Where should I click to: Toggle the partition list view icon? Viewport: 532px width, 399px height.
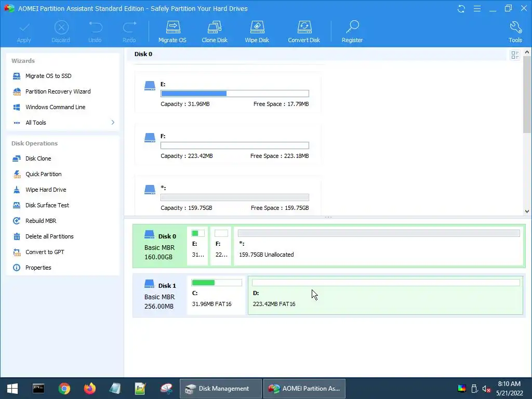(x=515, y=55)
